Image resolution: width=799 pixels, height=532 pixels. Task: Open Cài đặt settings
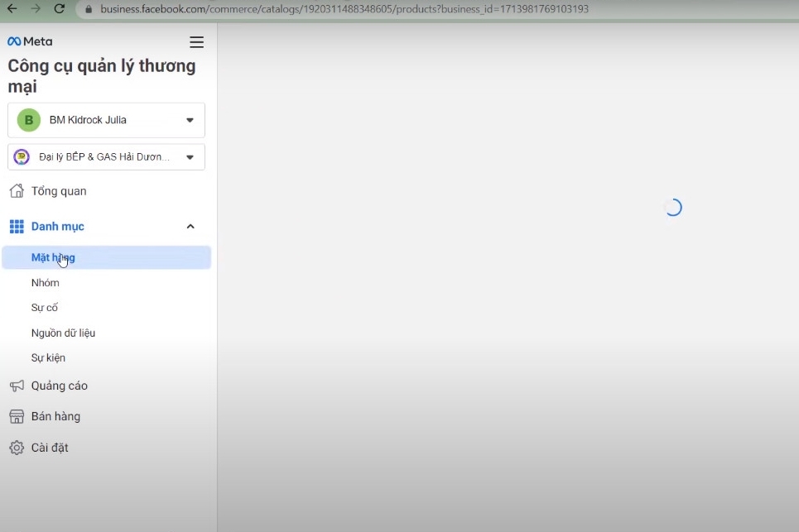point(50,448)
